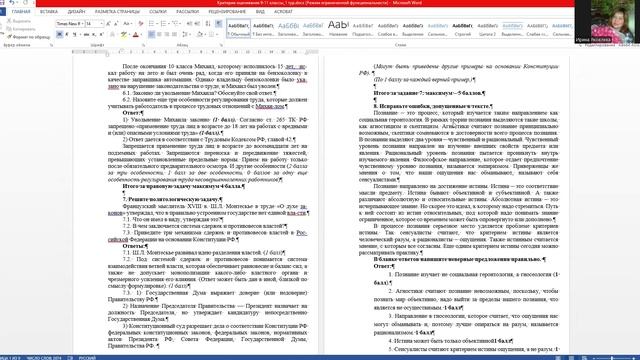Open font color dropdown arrow

click(141, 34)
